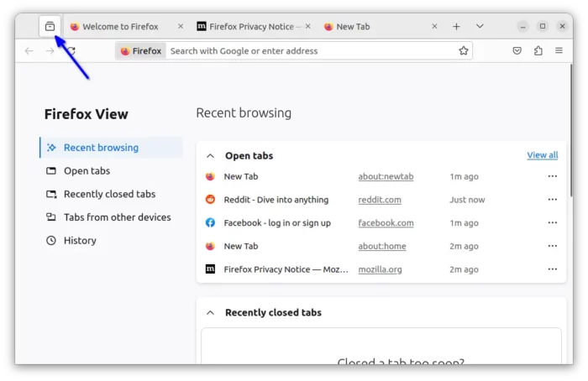Collapse the Recently closed tabs card
The height and width of the screenshot is (381, 588).
[210, 313]
